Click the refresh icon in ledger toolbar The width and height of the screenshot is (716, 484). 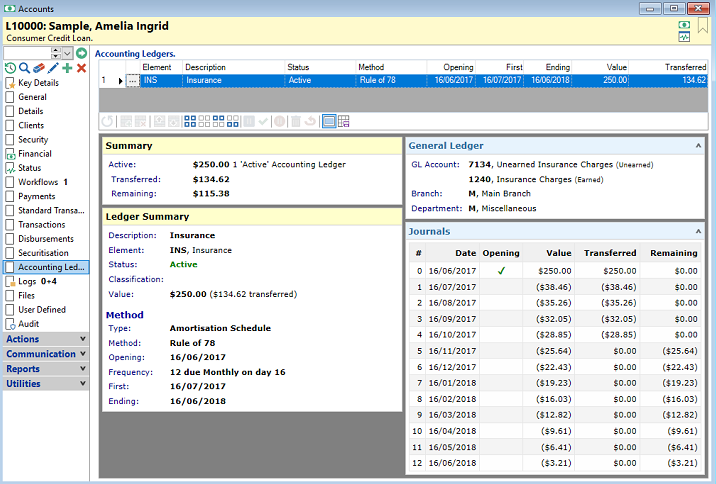107,121
